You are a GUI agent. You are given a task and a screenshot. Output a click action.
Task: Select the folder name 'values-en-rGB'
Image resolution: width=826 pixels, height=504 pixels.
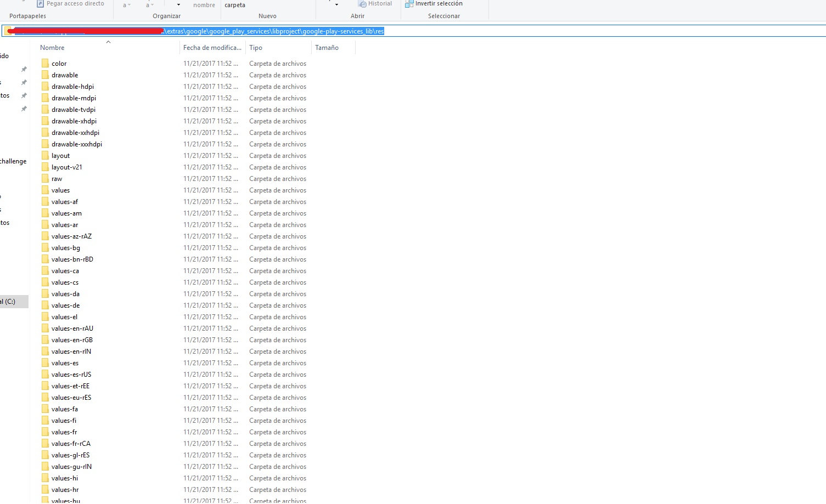tap(72, 340)
